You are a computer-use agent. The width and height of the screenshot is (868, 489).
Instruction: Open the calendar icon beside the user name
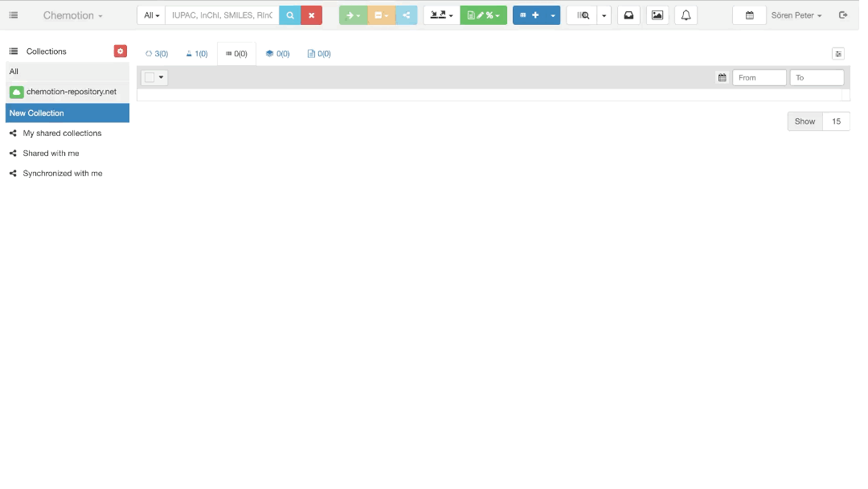pos(749,15)
